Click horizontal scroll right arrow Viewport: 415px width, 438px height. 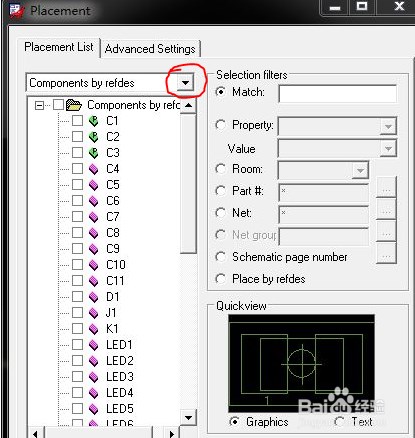[x=172, y=433]
